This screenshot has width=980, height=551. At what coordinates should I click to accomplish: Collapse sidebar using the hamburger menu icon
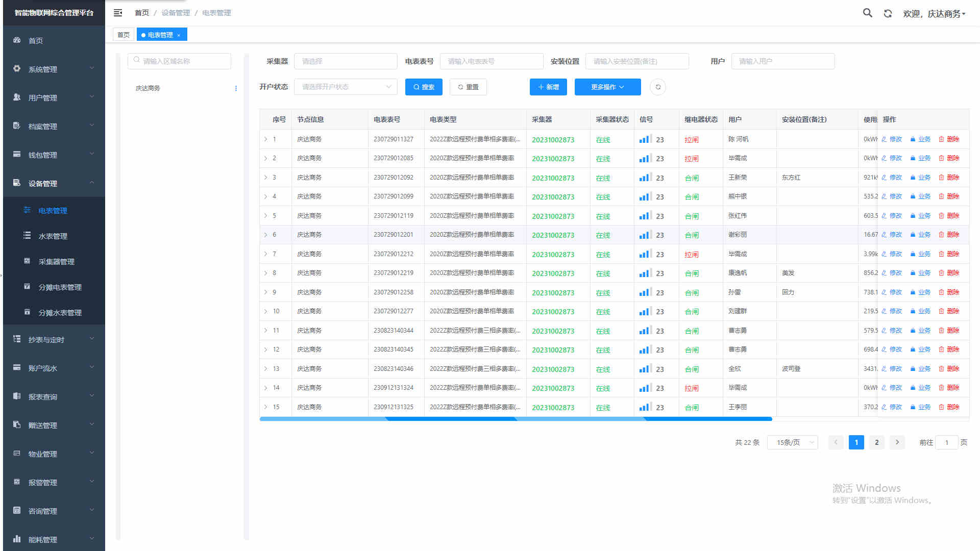(x=118, y=13)
